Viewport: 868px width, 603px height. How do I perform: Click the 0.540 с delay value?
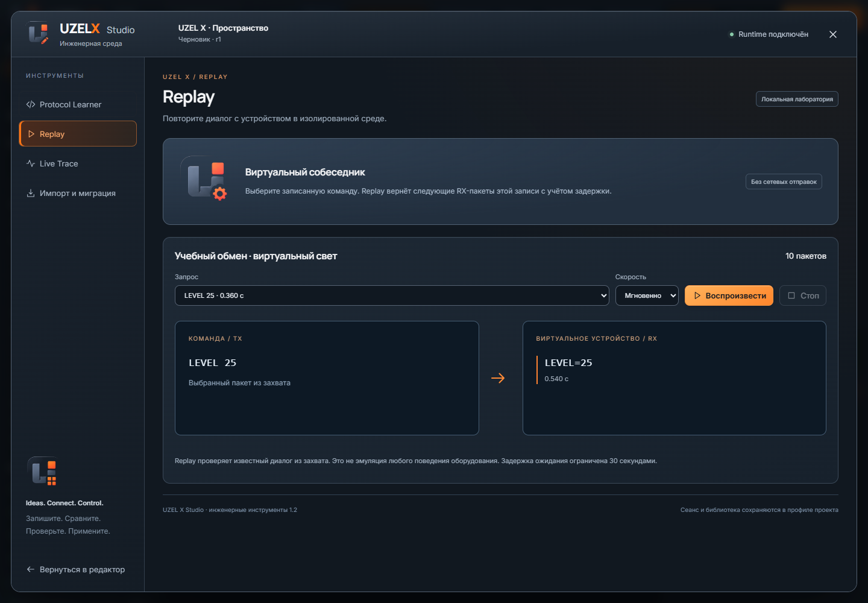click(556, 379)
